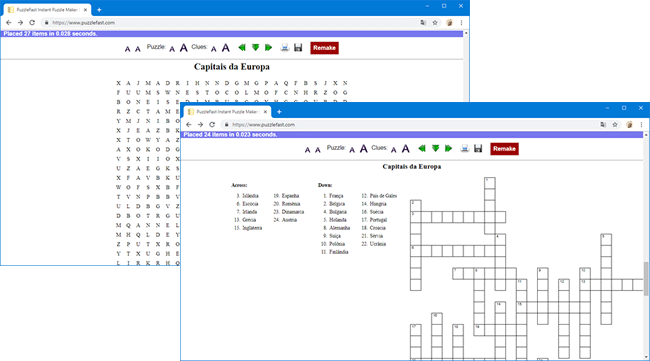The width and height of the screenshot is (650, 361).
Task: Click the floppy disk save icon in the crossword window
Action: point(478,148)
